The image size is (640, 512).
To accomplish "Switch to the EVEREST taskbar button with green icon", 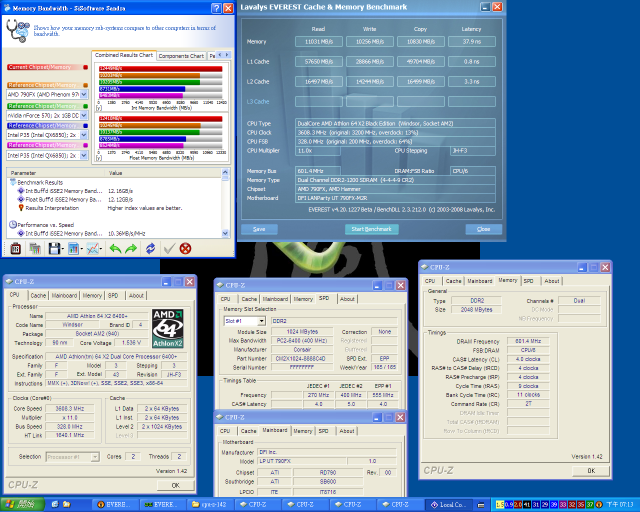I will tap(162, 505).
